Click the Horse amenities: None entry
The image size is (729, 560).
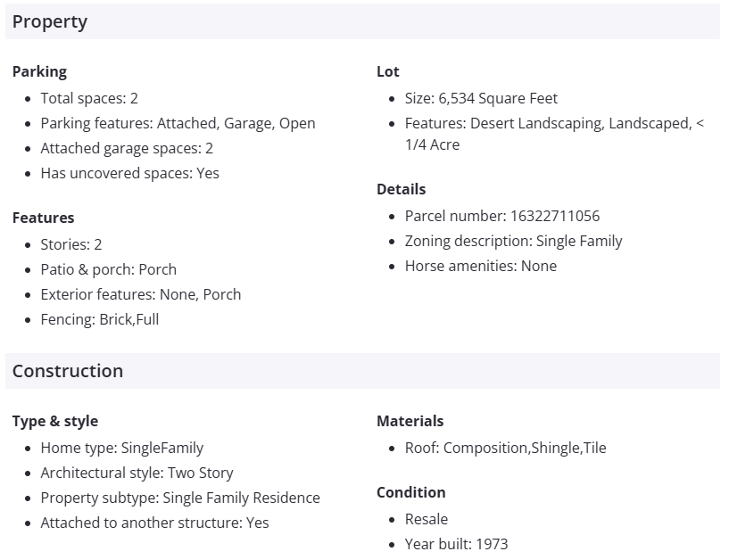[480, 266]
